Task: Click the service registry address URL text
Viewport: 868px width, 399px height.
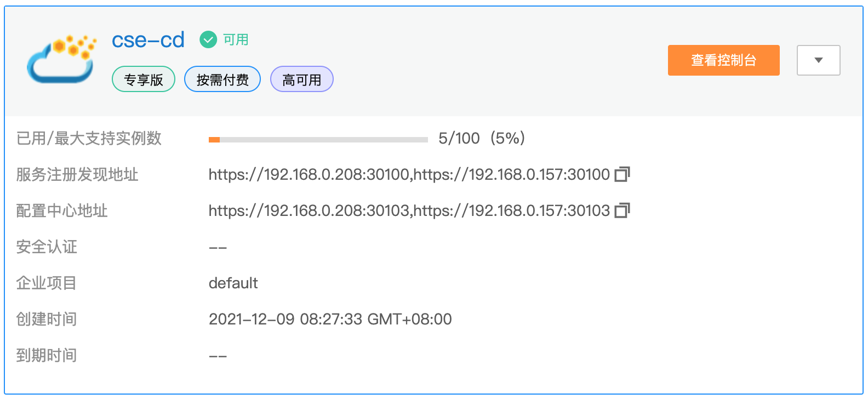Action: [409, 174]
